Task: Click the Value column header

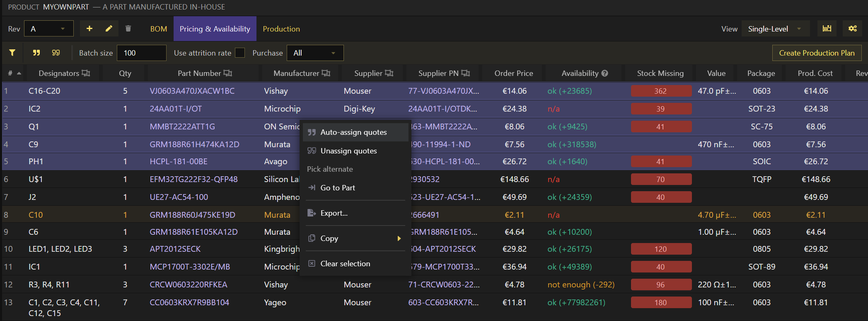Action: pyautogui.click(x=716, y=73)
